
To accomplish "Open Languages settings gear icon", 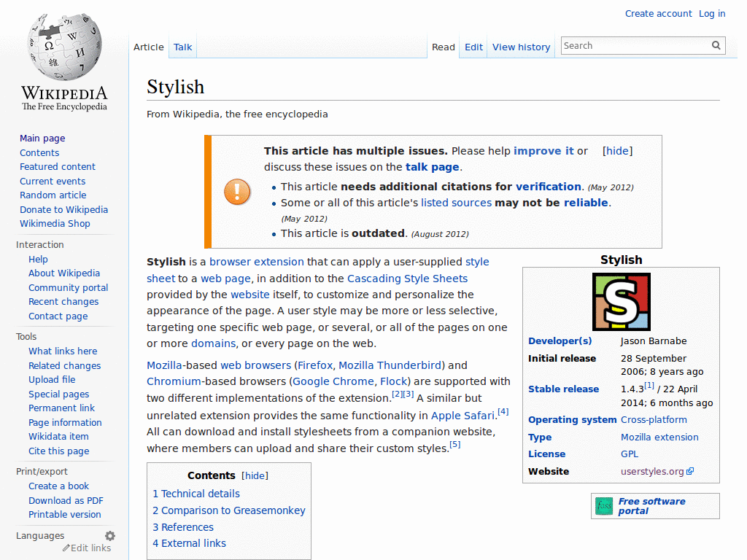I will (110, 536).
